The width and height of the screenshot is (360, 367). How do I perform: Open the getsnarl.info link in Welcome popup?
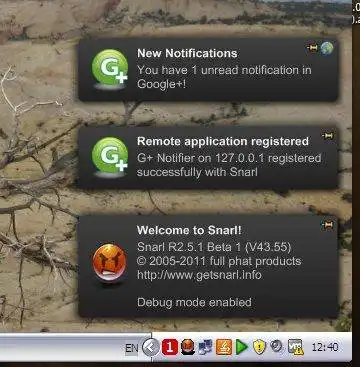199,275
